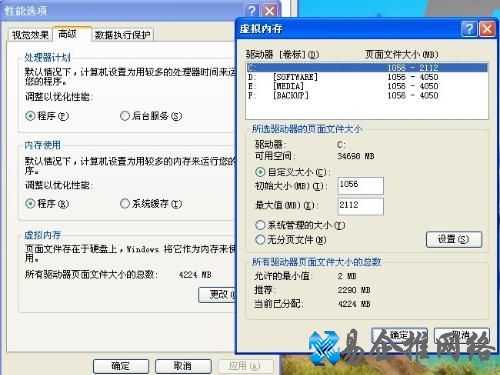The image size is (500, 375).
Task: Click the 最大值 input field
Action: (361, 206)
